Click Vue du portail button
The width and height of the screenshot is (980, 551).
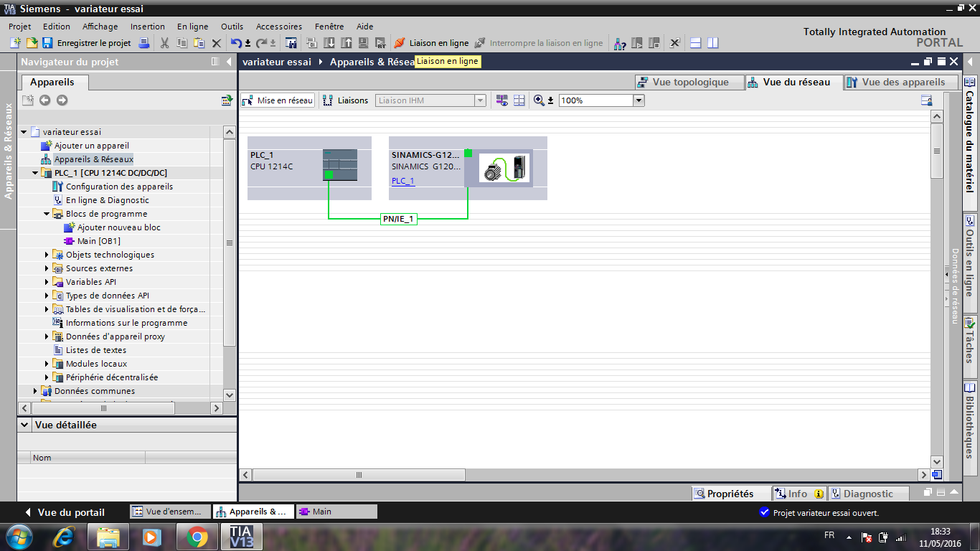(x=65, y=512)
